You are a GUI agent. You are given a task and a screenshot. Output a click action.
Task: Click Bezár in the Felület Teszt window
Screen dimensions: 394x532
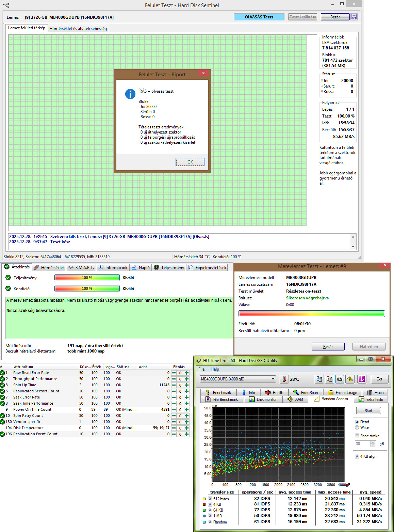click(x=335, y=17)
